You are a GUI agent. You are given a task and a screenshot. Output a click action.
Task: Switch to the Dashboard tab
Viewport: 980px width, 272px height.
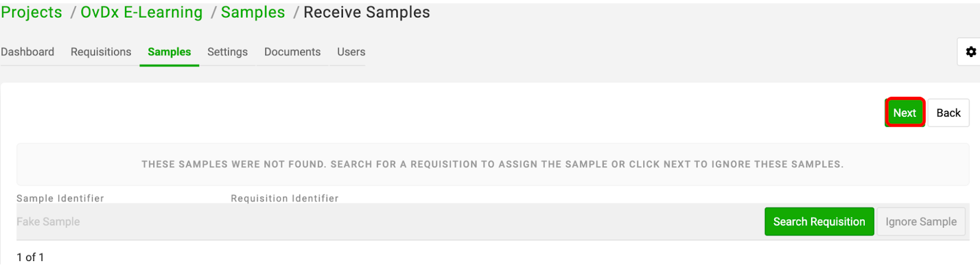[28, 52]
